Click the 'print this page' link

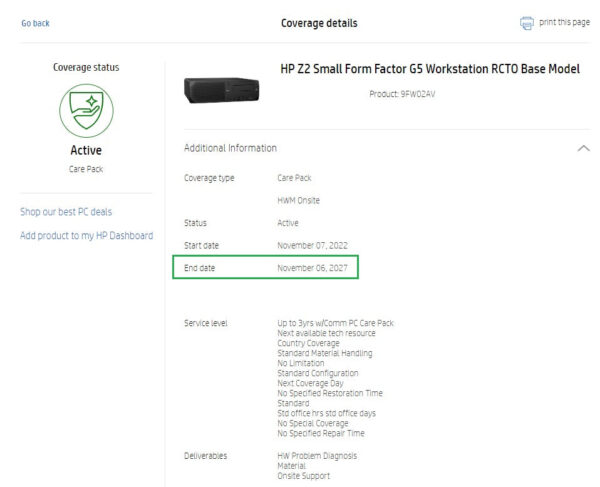coord(564,23)
